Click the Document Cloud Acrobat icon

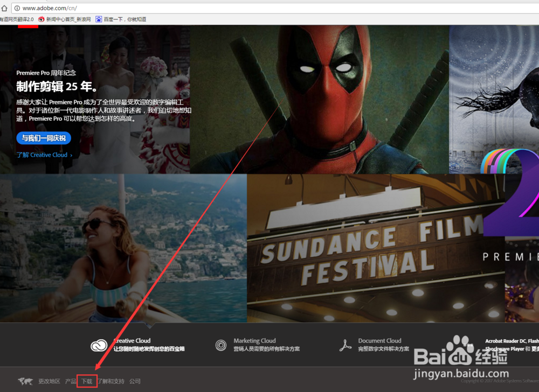345,345
